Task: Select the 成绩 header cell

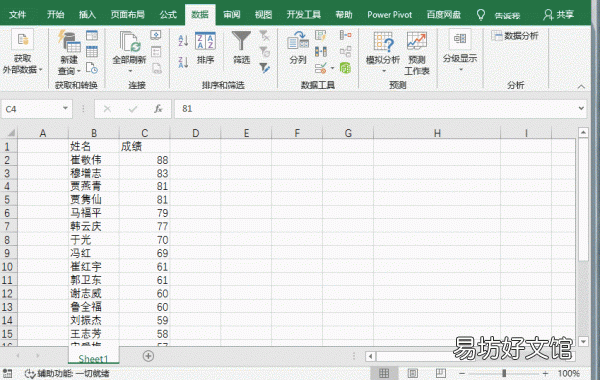Action: click(144, 146)
